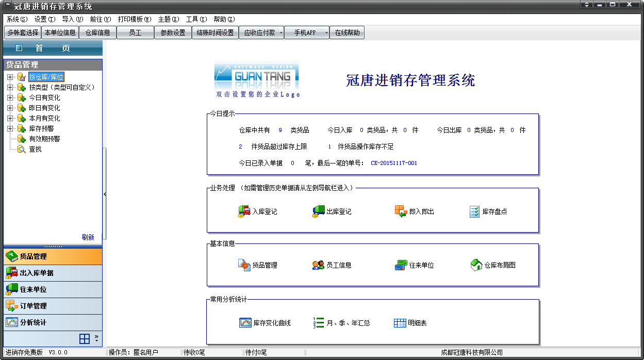Click the 操作员：匿名用户 status bar entry
This screenshot has width=644, height=360.
coord(134,352)
